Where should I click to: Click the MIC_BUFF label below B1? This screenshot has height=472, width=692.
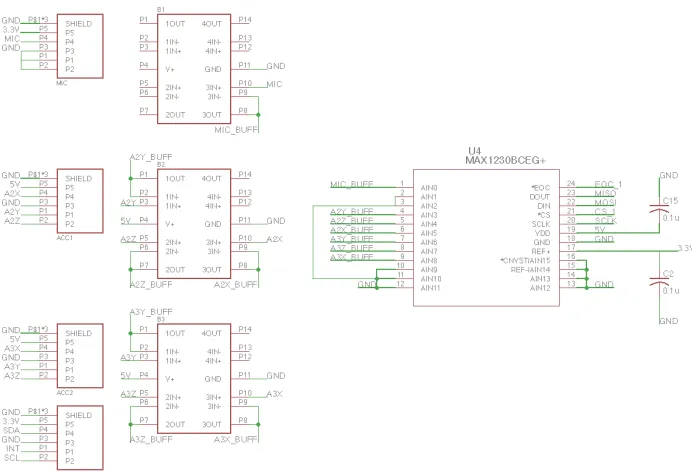click(x=236, y=130)
